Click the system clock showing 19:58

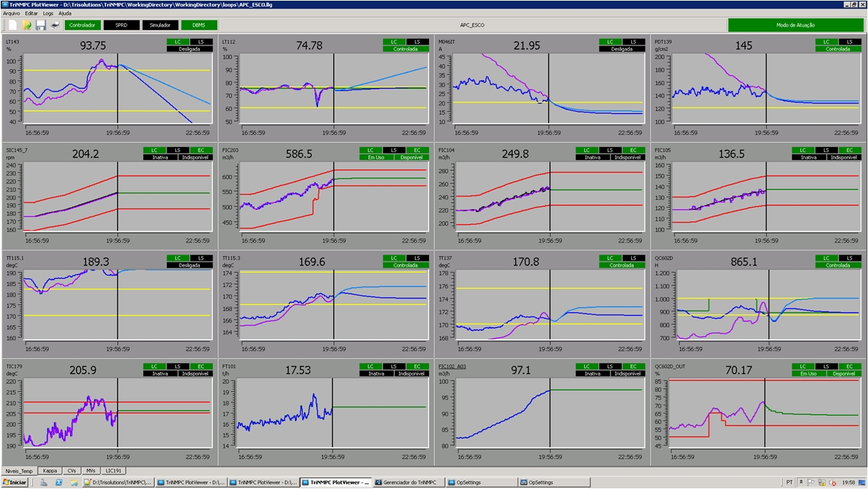[x=848, y=482]
